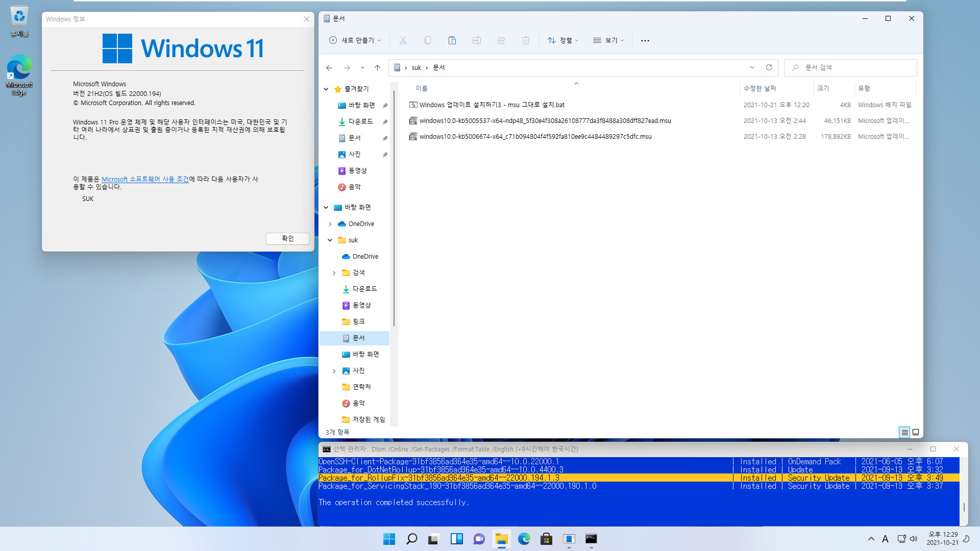Image resolution: width=980 pixels, height=551 pixels.
Task: Open Microsoft Edge from the taskbar
Action: point(524,539)
